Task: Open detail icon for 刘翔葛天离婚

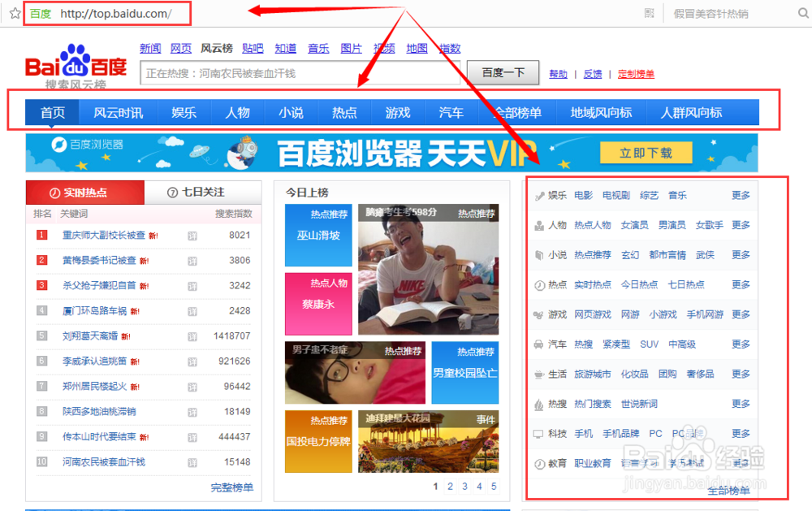Action: coord(192,337)
